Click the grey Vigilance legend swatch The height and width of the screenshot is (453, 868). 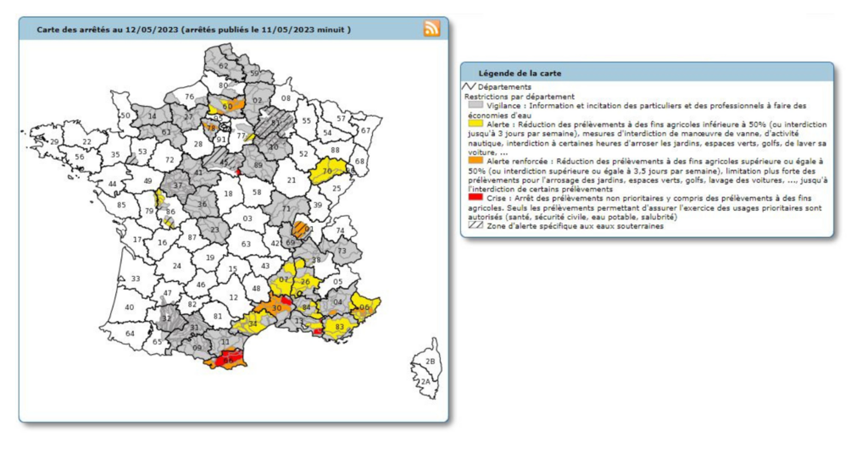(x=473, y=106)
